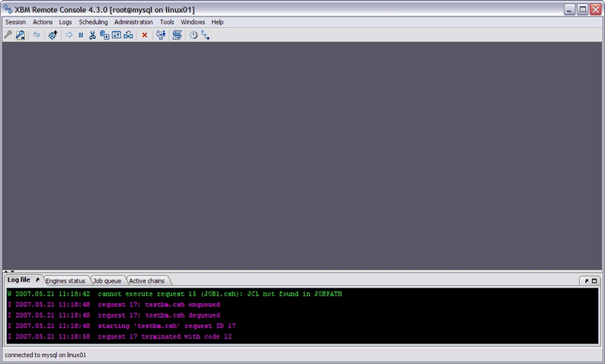
Task: Pin the Log file tab
Action: [x=37, y=280]
